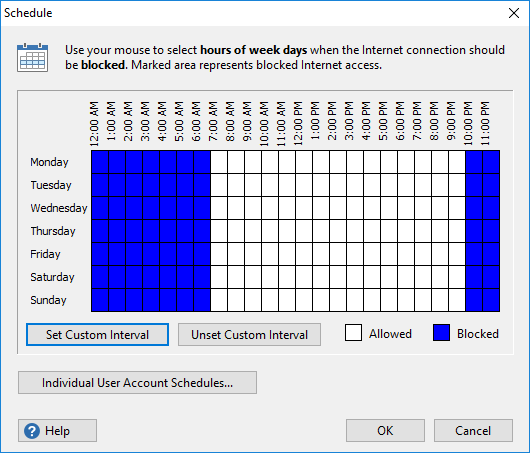Confirm the schedule with OK

385,431
